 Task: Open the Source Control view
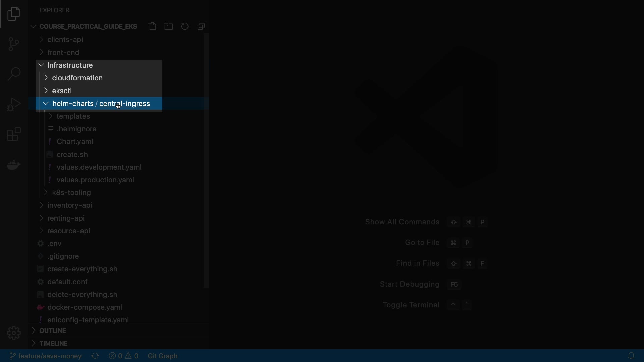(14, 44)
